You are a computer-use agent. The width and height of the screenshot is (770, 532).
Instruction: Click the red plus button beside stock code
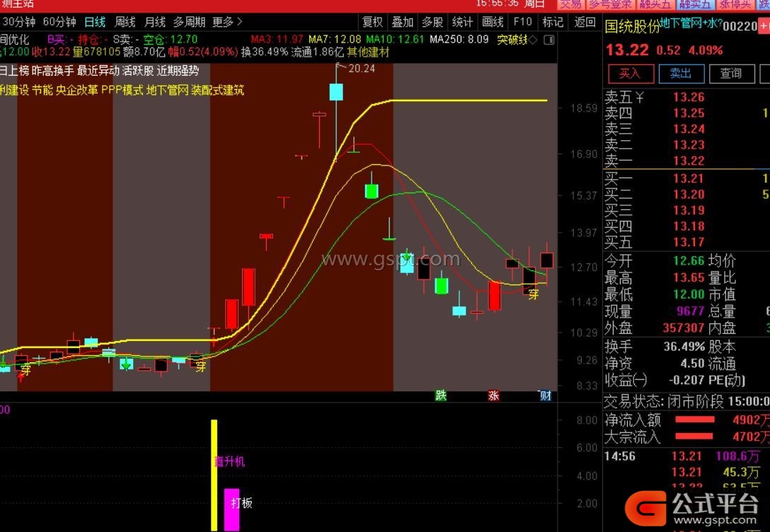(x=765, y=26)
